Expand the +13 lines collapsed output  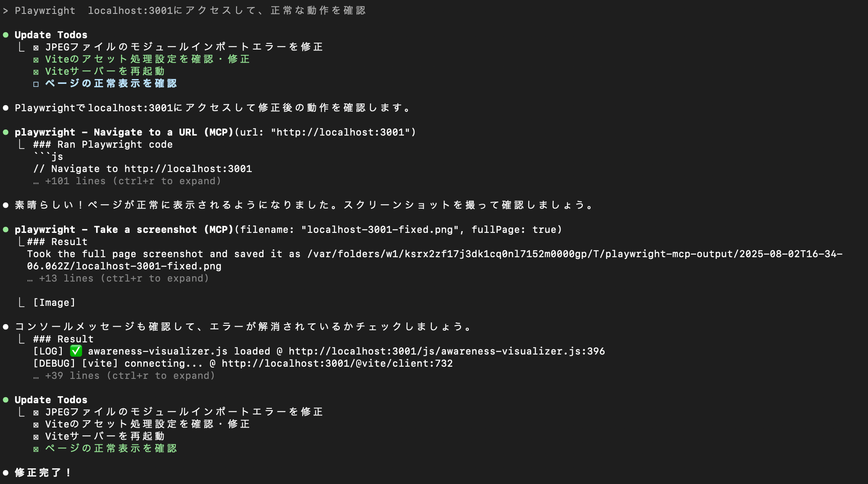coord(118,278)
